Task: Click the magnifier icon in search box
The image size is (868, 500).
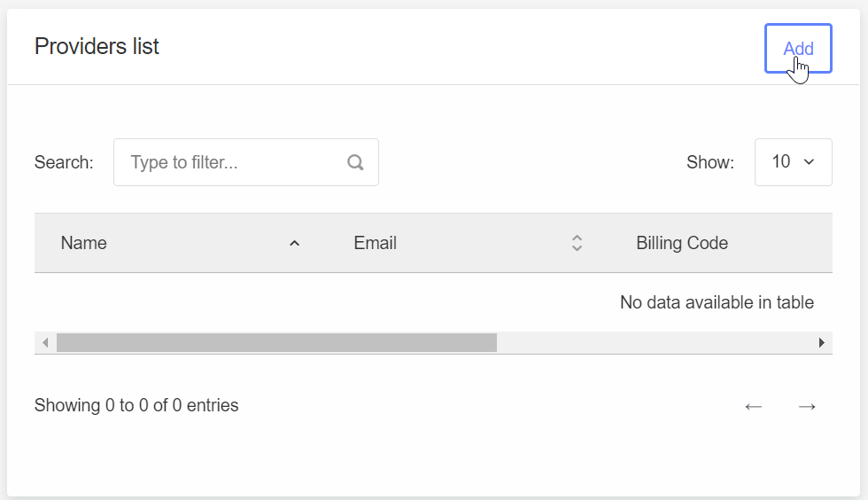Action: click(355, 162)
